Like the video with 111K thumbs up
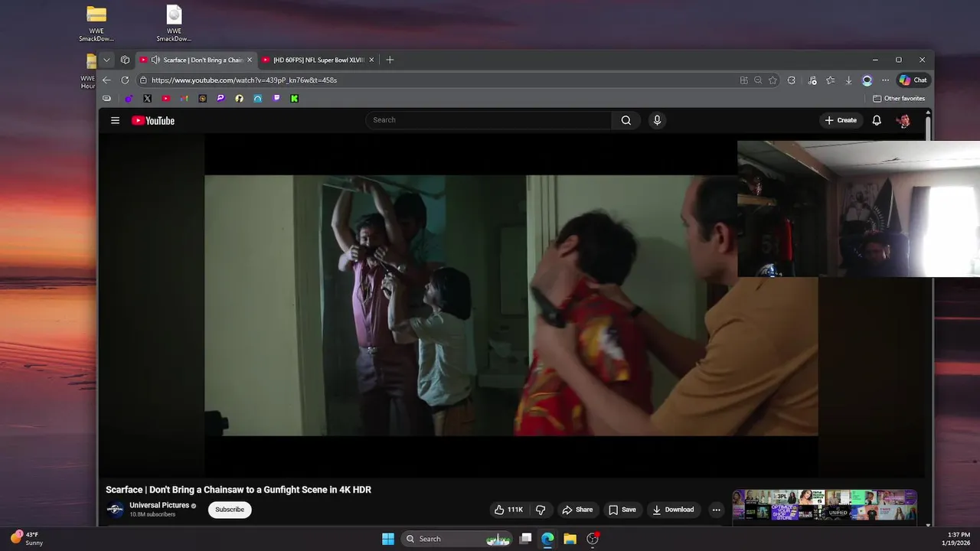 [x=508, y=510]
